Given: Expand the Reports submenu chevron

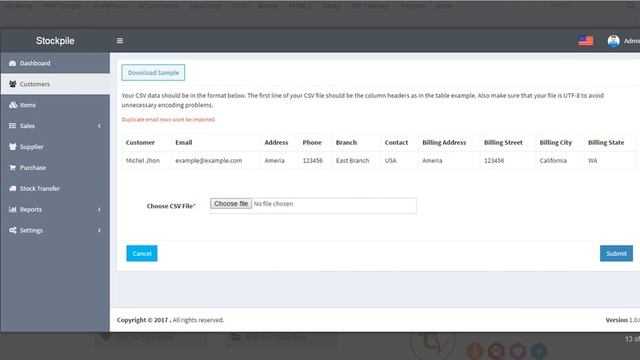Looking at the screenshot, I should point(99,209).
